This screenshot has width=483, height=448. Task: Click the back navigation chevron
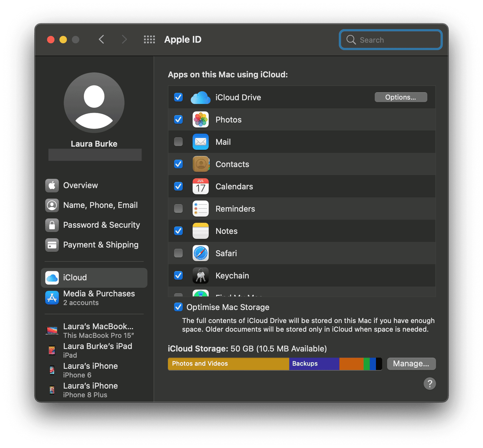(x=101, y=40)
